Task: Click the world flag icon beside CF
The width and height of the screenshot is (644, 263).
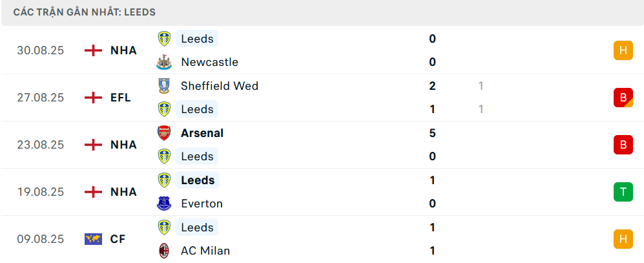Action: tap(94, 239)
